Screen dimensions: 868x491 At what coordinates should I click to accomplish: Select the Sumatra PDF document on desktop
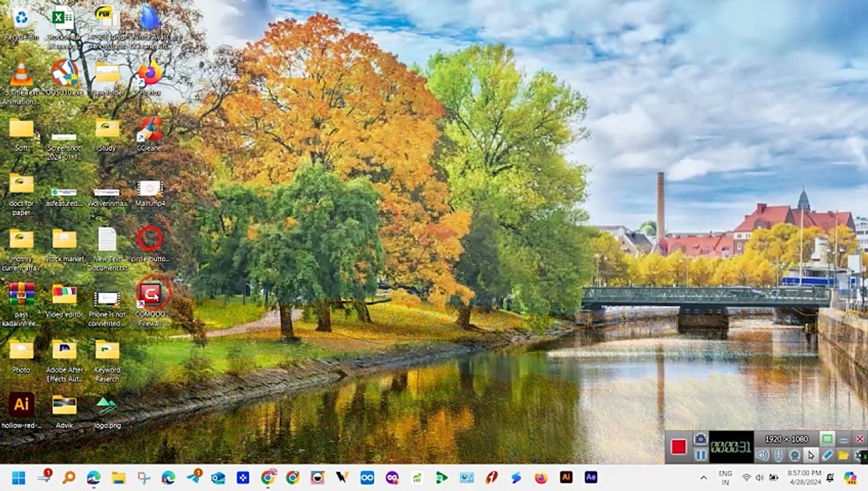(106, 26)
